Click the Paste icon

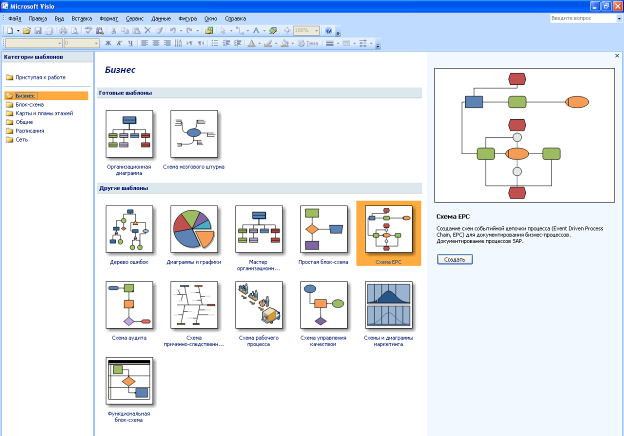pos(136,31)
